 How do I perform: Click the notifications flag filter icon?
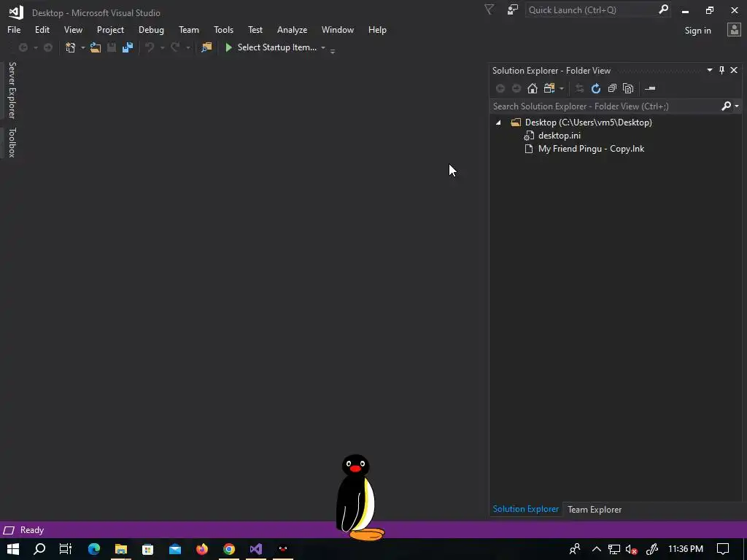pyautogui.click(x=489, y=9)
